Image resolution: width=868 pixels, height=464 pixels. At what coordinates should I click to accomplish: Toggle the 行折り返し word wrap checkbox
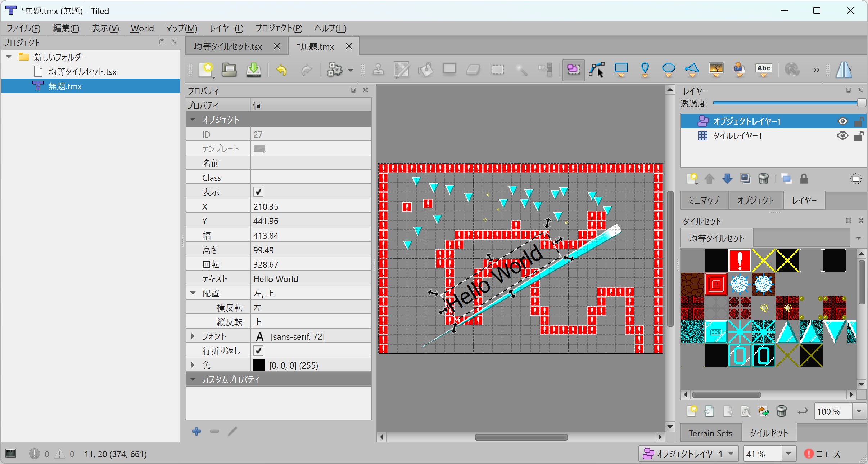(x=258, y=351)
